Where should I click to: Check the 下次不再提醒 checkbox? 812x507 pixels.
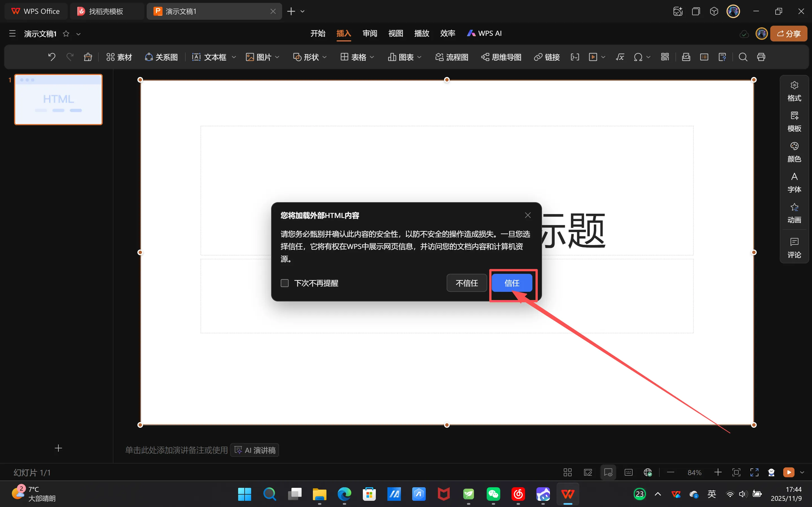[x=284, y=283]
